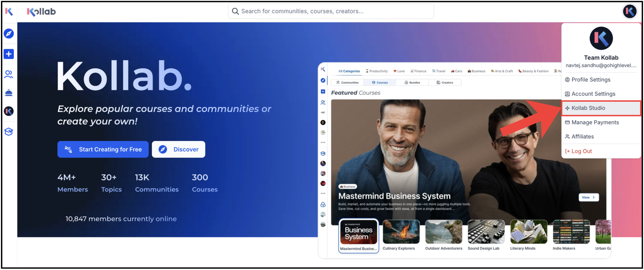
Task: Click Log Out in the user menu
Action: point(581,151)
